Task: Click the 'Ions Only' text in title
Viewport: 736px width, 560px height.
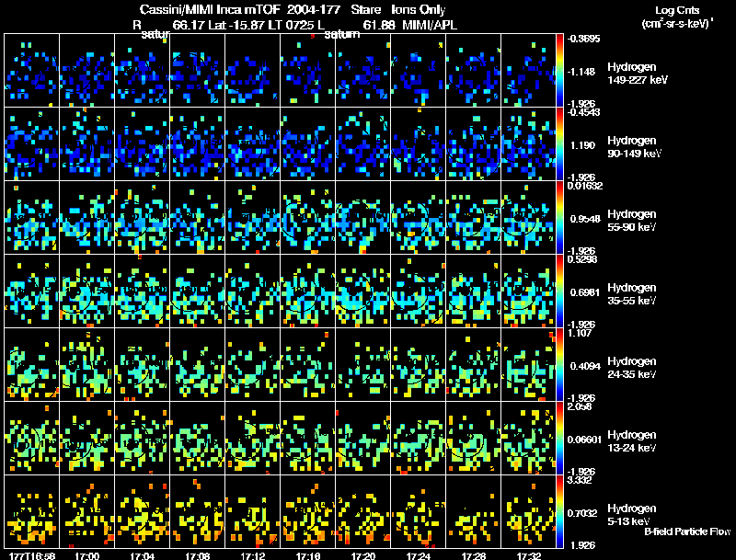Action: (419, 9)
